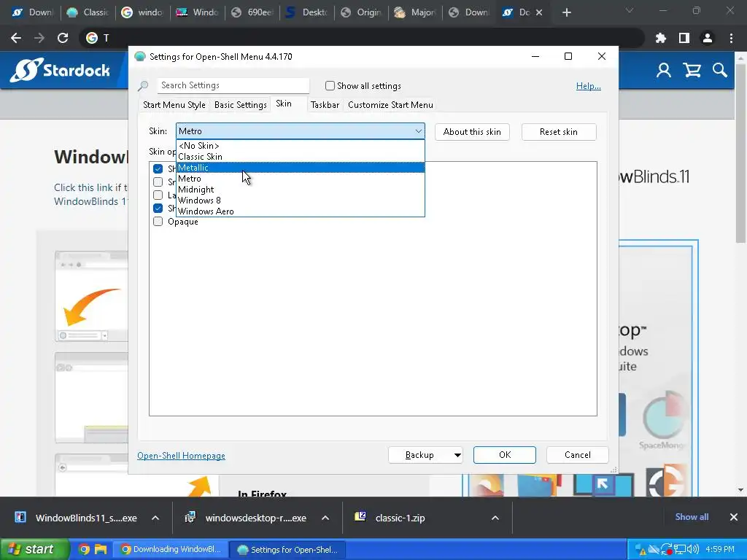Open the Chrome extensions puzzle icon
The width and height of the screenshot is (747, 560).
pos(660,38)
